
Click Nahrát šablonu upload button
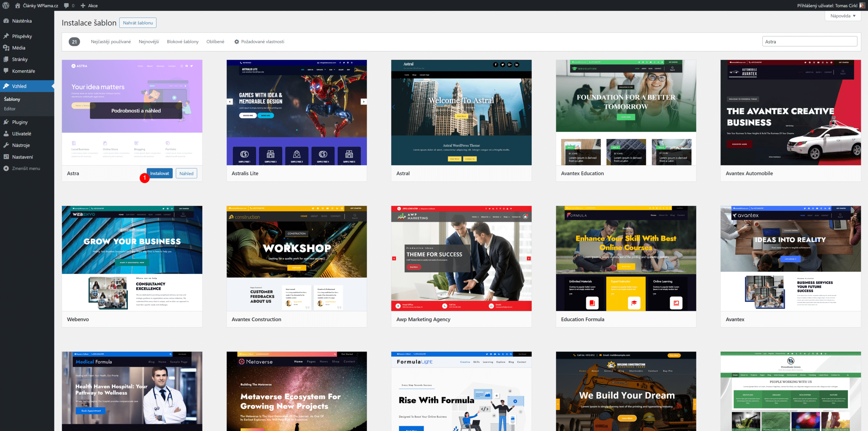pos(138,23)
